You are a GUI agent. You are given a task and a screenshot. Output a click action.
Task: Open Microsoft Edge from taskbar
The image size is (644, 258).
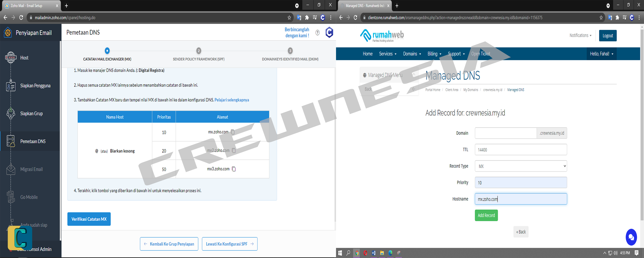click(x=390, y=253)
